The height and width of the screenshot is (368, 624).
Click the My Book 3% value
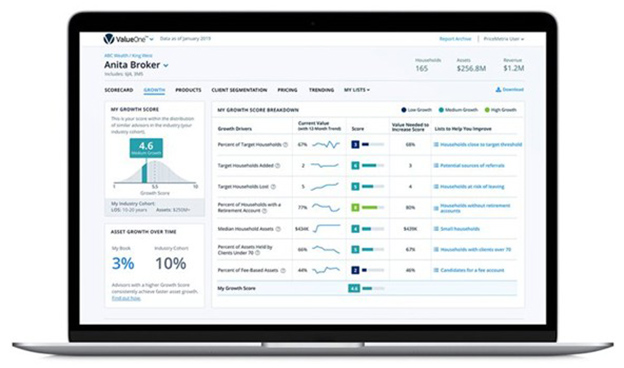pyautogui.click(x=123, y=263)
